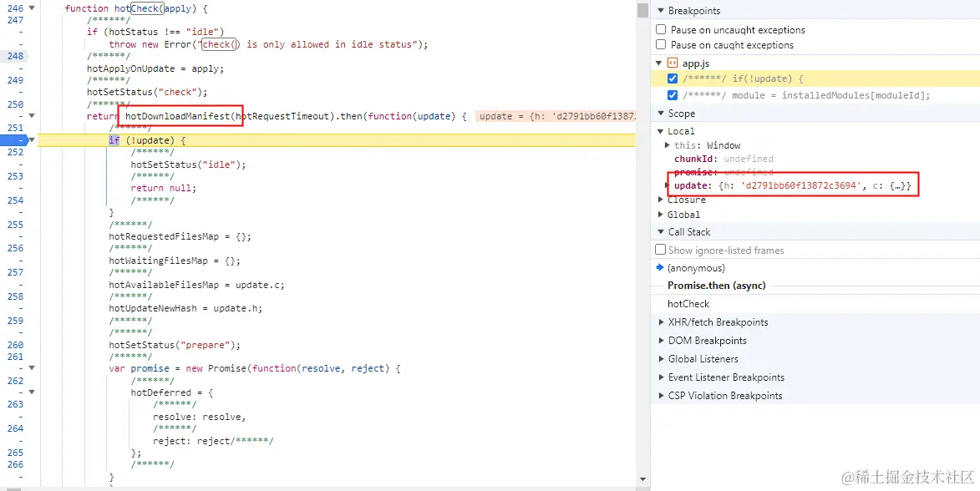
Task: Click line number 258 in gutter
Action: [x=16, y=296]
